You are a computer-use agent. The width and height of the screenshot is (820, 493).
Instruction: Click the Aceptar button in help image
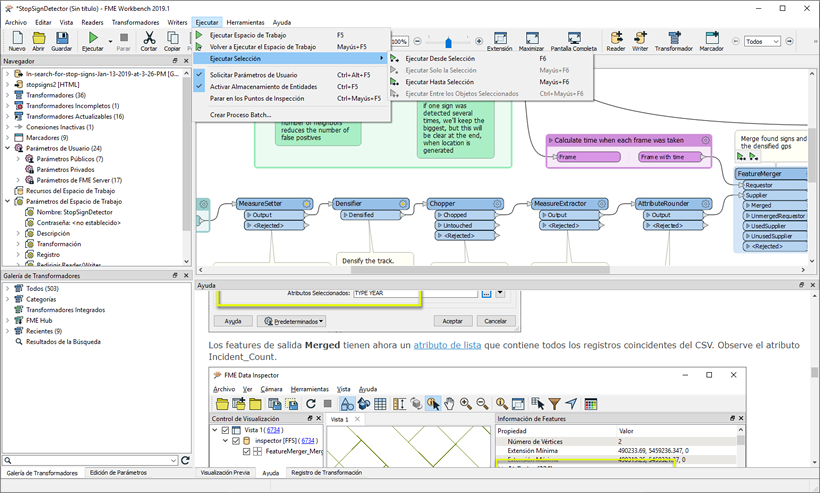453,321
